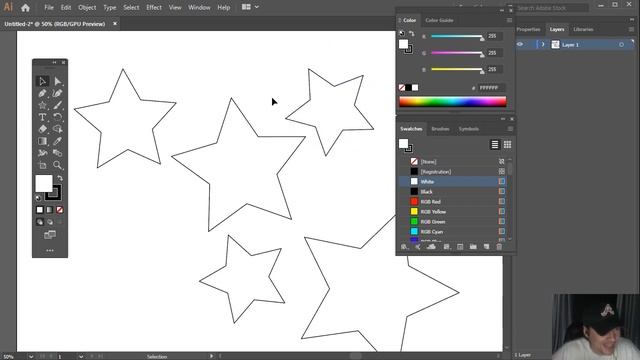Switch swatches to thumbnail grid view

(507, 144)
